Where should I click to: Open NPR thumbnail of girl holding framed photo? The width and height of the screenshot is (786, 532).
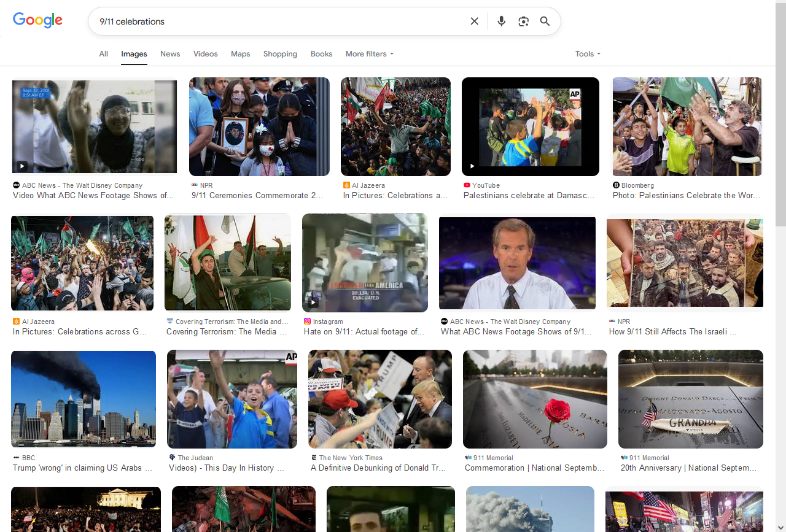pos(259,127)
